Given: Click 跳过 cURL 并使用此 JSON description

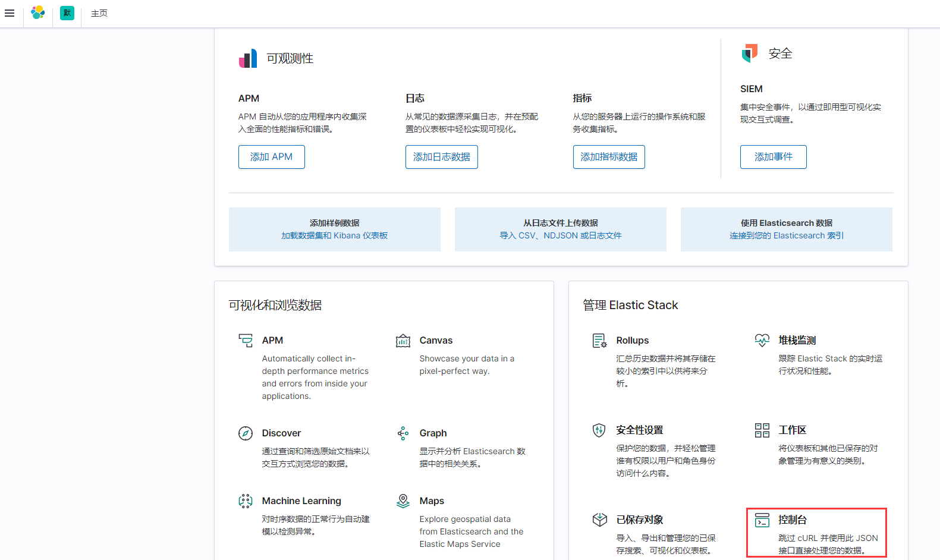Looking at the screenshot, I should click(828, 545).
